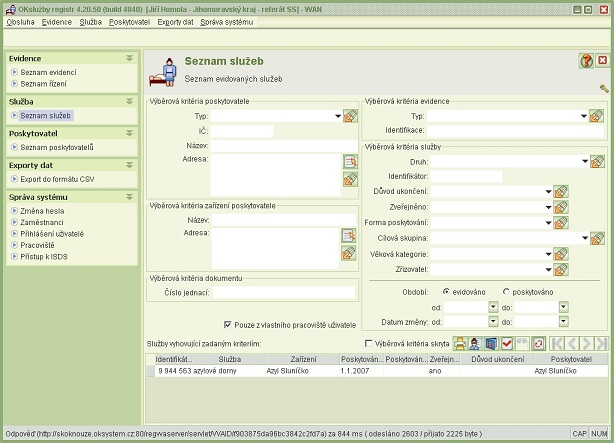Open the Exporty dat menu
This screenshot has width=614, height=443.
point(175,21)
